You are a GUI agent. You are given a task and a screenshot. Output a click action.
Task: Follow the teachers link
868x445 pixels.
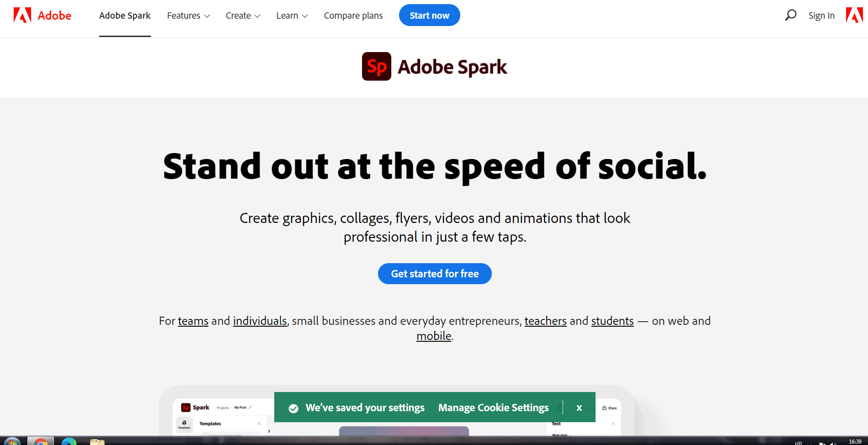[x=545, y=321]
